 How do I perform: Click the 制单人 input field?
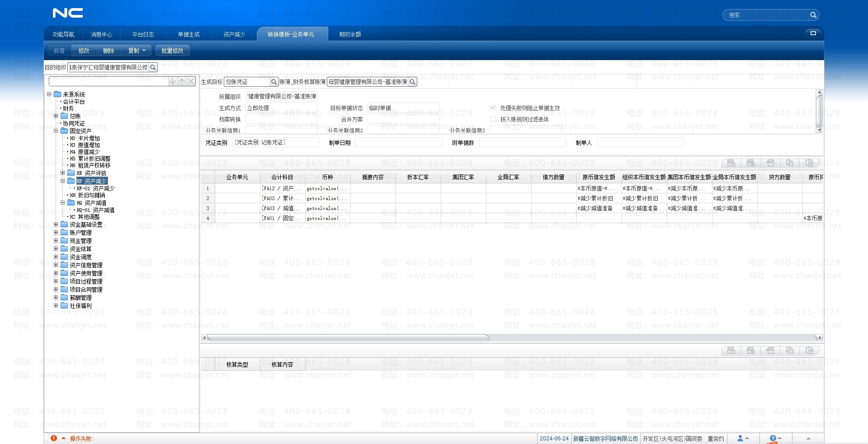pos(640,142)
